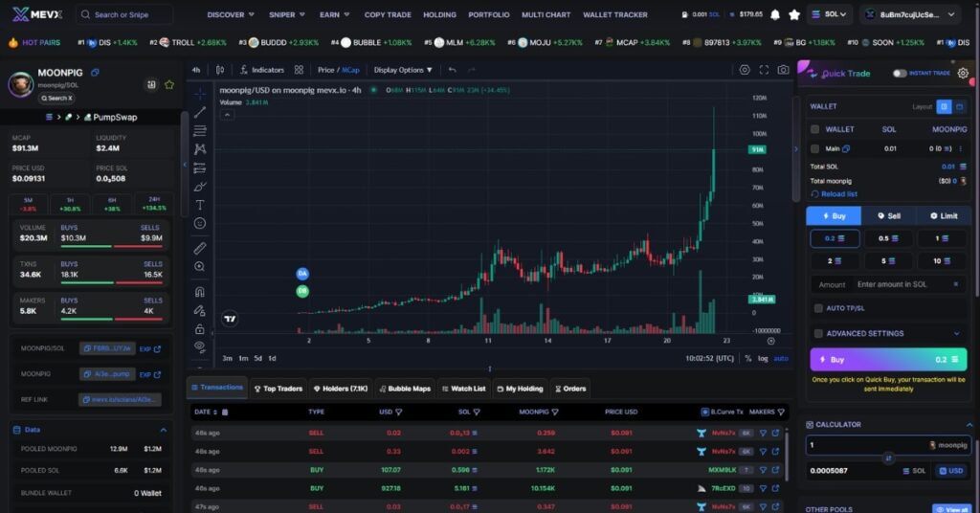Open the wallet account dropdown
The width and height of the screenshot is (980, 513).
[x=909, y=14]
